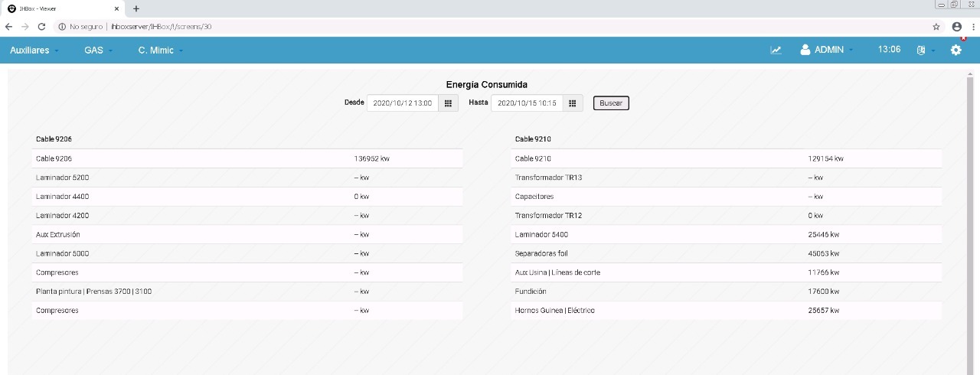Image resolution: width=980 pixels, height=375 pixels.
Task: Go back with browser back arrow
Action: click(x=9, y=26)
